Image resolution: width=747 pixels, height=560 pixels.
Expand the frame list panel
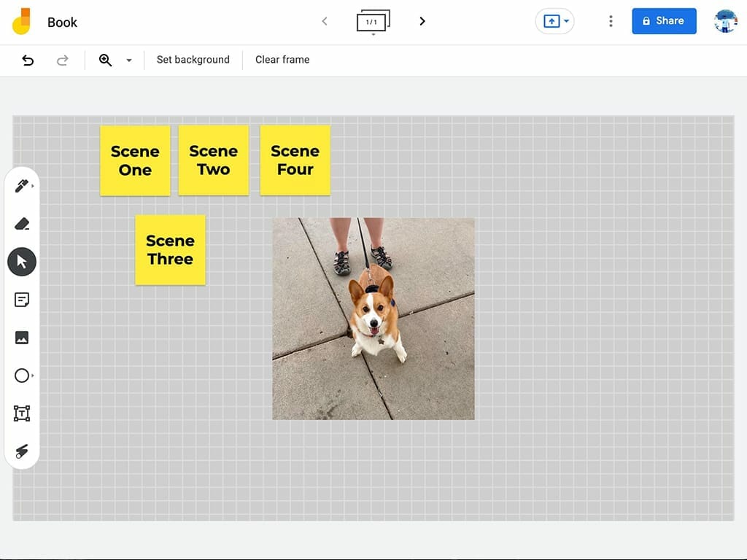[x=373, y=22]
